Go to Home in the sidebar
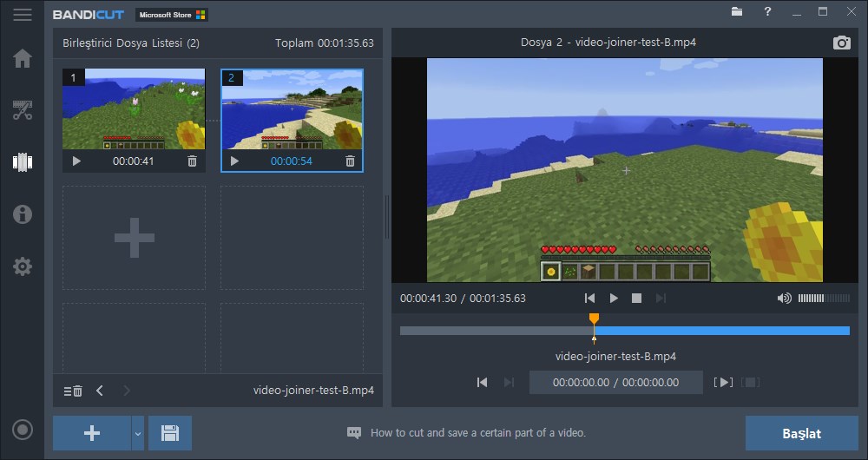 tap(23, 58)
